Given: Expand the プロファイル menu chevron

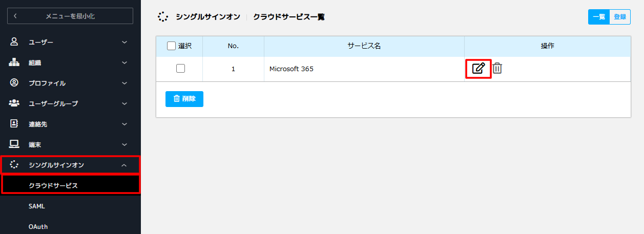Looking at the screenshot, I should coord(124,83).
